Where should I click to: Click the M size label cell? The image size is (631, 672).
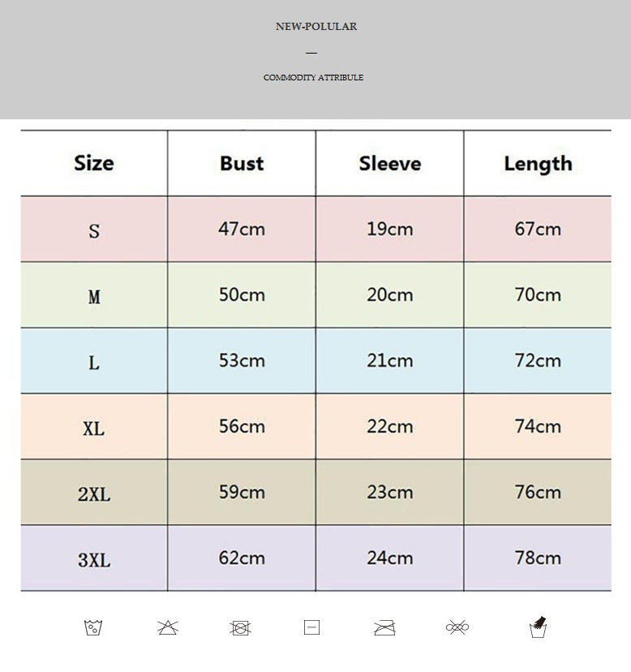94,296
